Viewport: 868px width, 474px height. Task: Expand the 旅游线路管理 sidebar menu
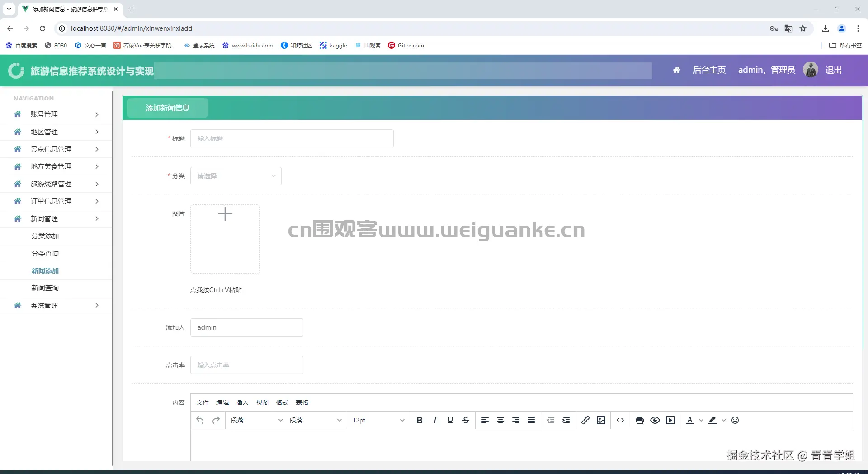coord(56,184)
